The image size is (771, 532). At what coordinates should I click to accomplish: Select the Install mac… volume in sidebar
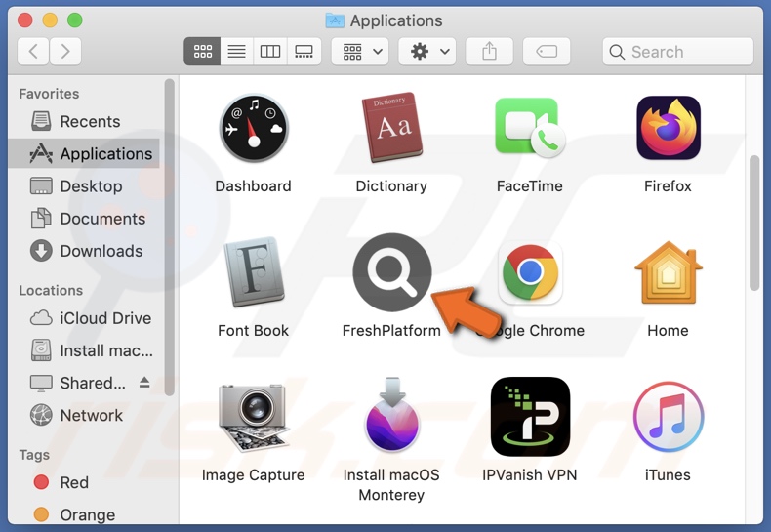[84, 350]
